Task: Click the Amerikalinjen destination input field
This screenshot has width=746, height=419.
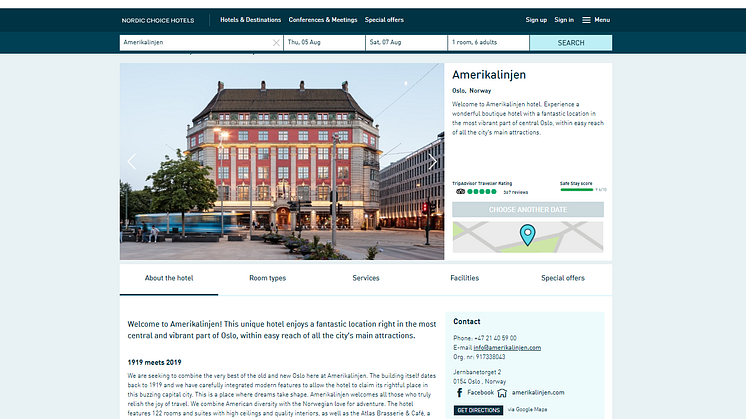Action: click(195, 43)
